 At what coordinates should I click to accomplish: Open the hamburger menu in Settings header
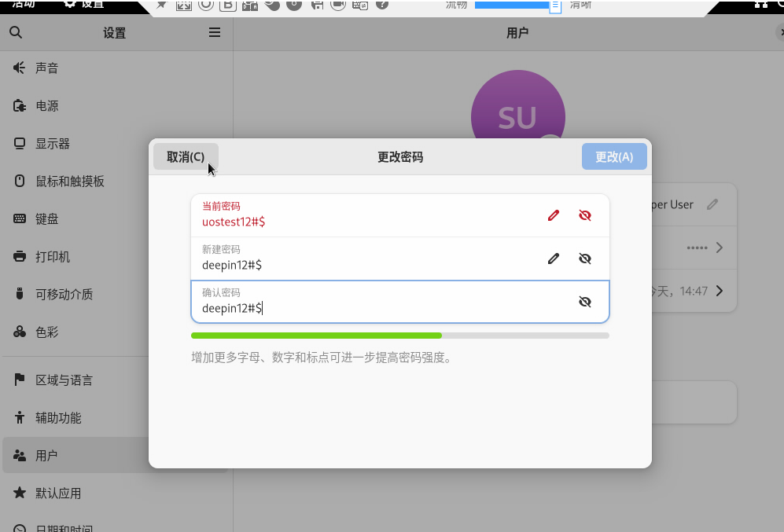214,33
